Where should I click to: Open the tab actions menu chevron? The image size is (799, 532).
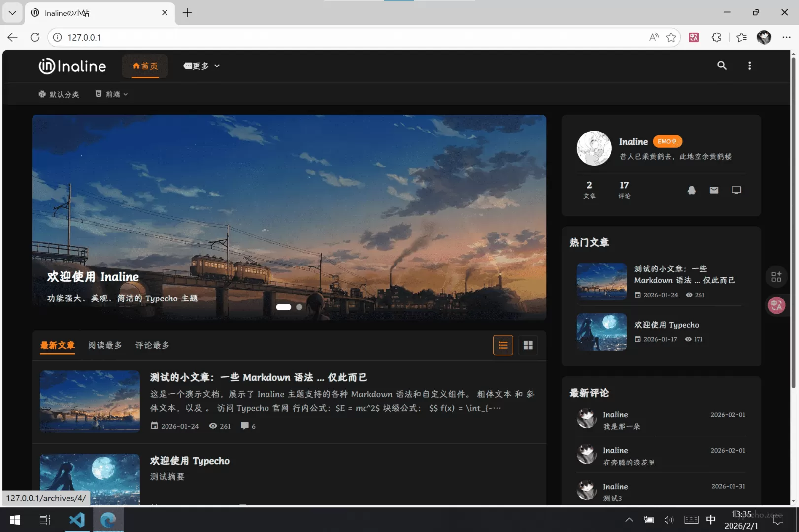12,13
